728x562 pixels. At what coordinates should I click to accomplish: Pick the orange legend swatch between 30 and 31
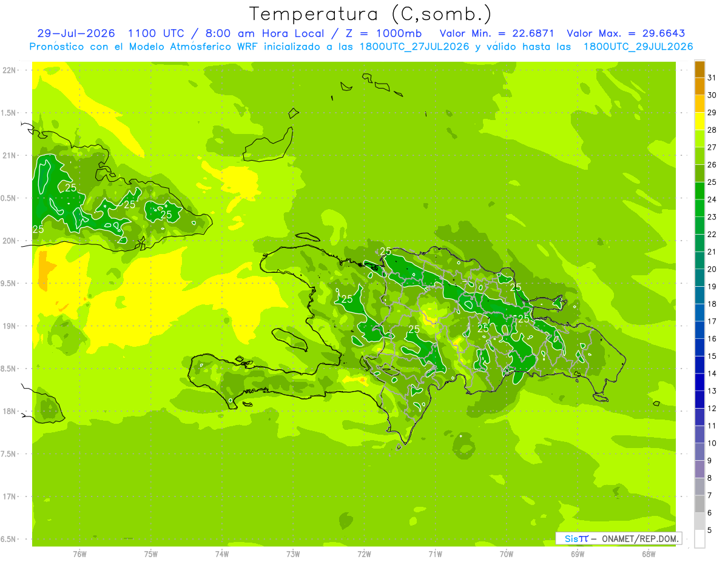coord(699,87)
